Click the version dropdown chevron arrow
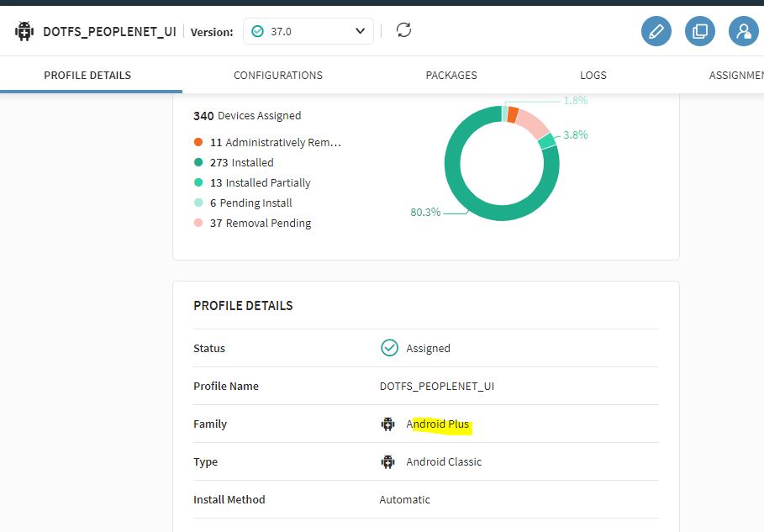Screen dimensions: 764x532 coord(361,31)
